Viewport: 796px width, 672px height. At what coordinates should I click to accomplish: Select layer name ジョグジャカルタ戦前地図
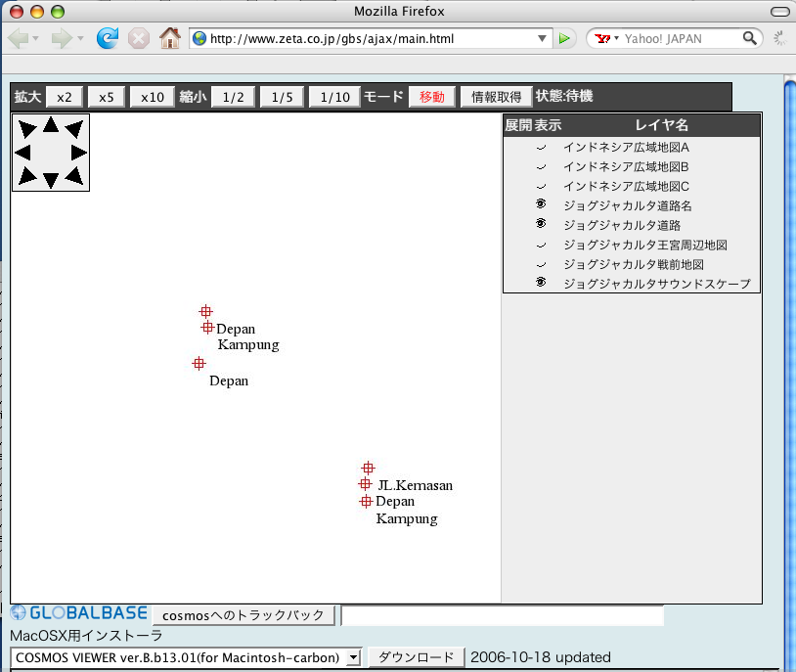tap(634, 264)
